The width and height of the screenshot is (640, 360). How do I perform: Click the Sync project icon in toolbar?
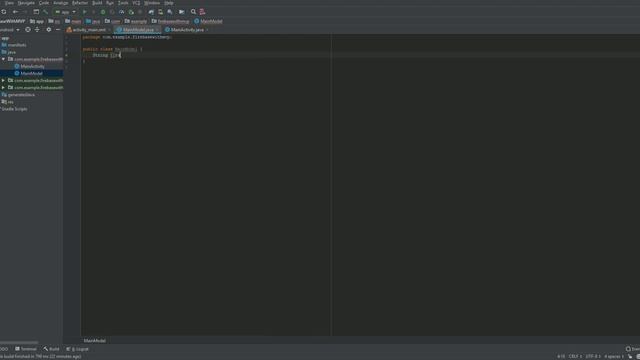click(x=4, y=12)
